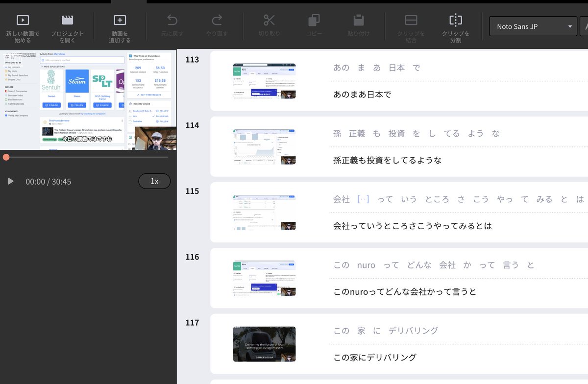Copy with the コピー icon
The width and height of the screenshot is (588, 384).
tap(314, 20)
